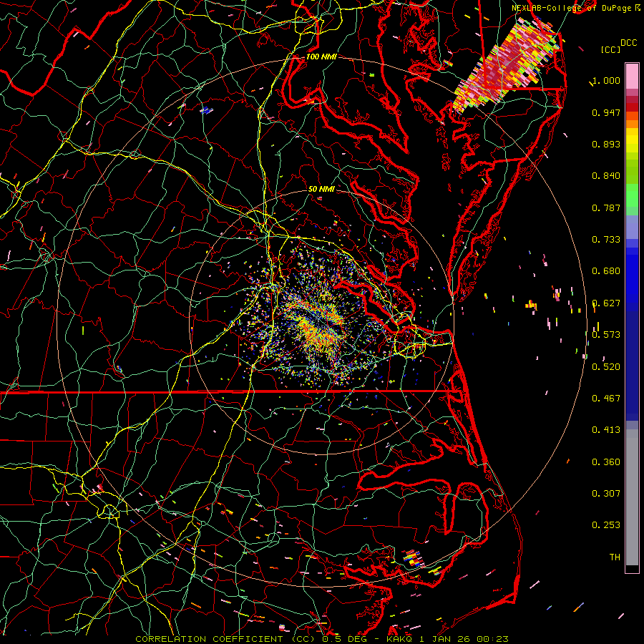Click the 0.360 legend value

point(606,462)
